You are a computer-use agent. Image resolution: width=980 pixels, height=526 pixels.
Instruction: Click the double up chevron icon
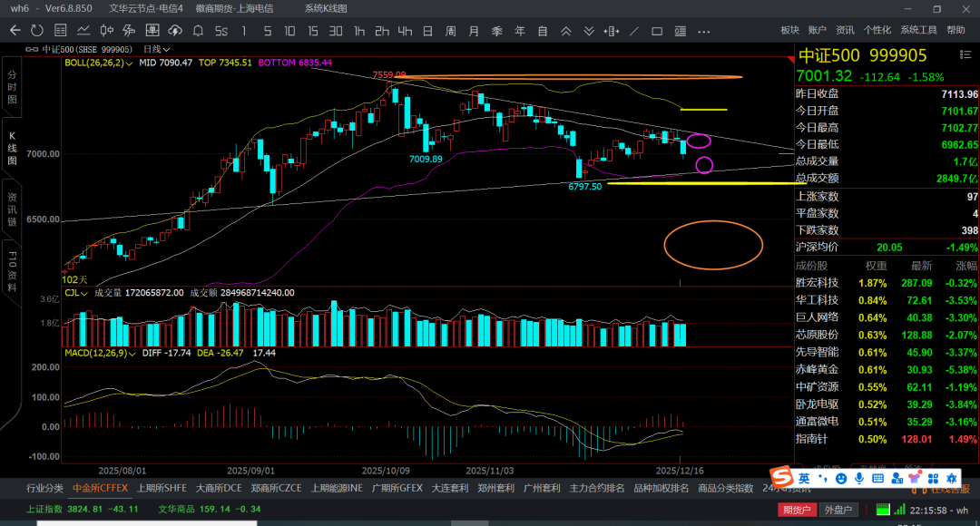[x=565, y=31]
